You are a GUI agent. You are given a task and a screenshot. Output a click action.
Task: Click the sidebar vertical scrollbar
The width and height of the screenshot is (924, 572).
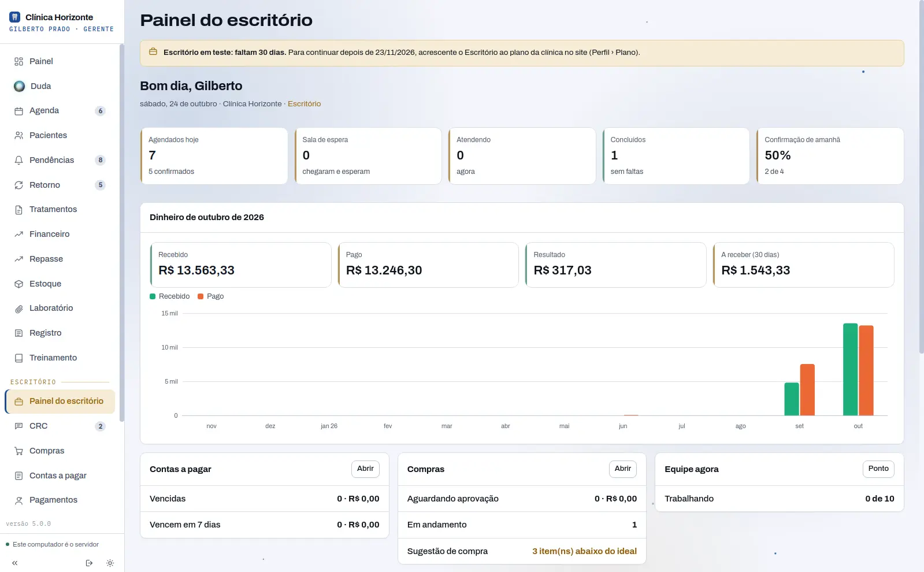click(x=121, y=233)
